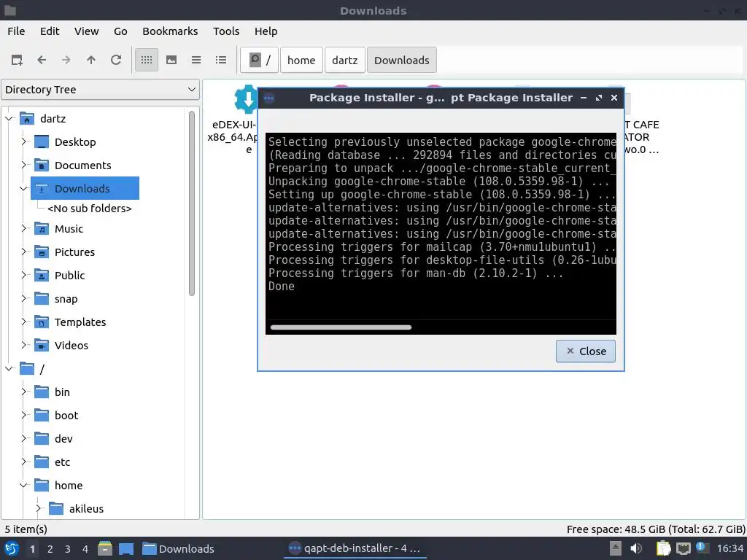The width and height of the screenshot is (747, 560).
Task: Open the volume control tray icon
Action: [x=636, y=548]
